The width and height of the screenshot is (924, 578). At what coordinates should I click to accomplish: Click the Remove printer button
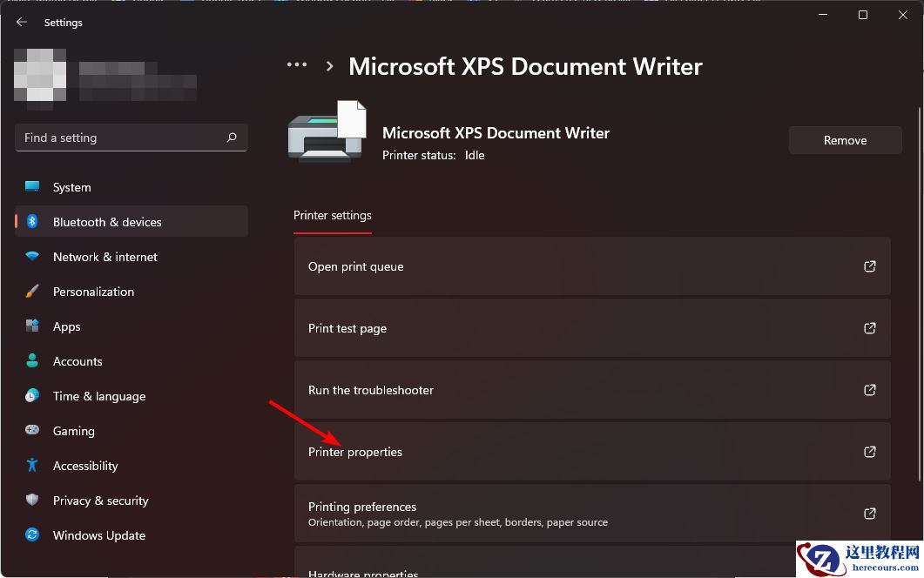click(x=845, y=139)
